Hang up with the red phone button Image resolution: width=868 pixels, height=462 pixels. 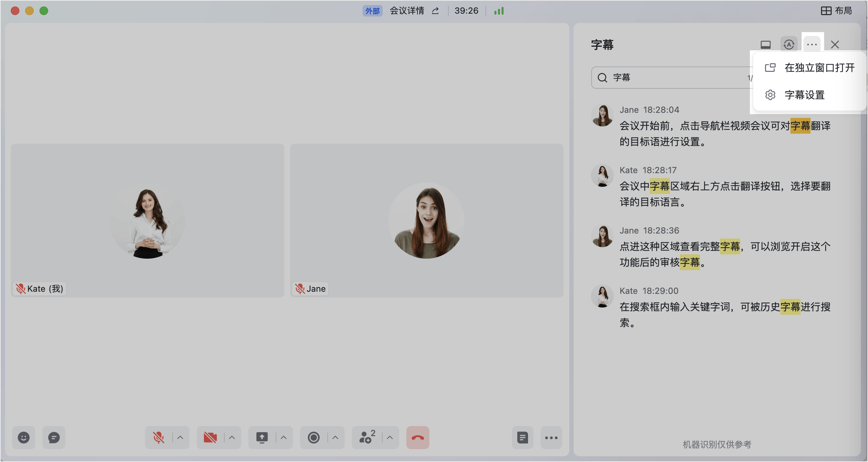pos(418,438)
